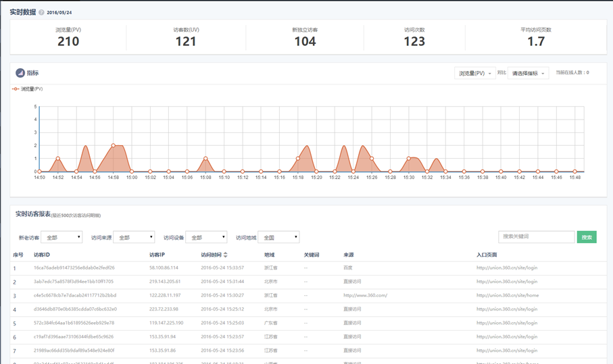Click the http://www.360.com/ source link

point(365,296)
